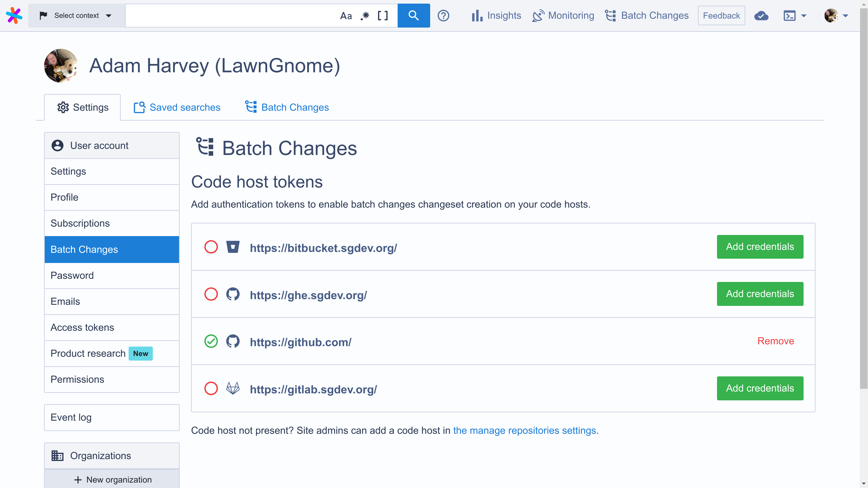The image size is (868, 488).
Task: Click the Organizations building icon
Action: pos(58,456)
